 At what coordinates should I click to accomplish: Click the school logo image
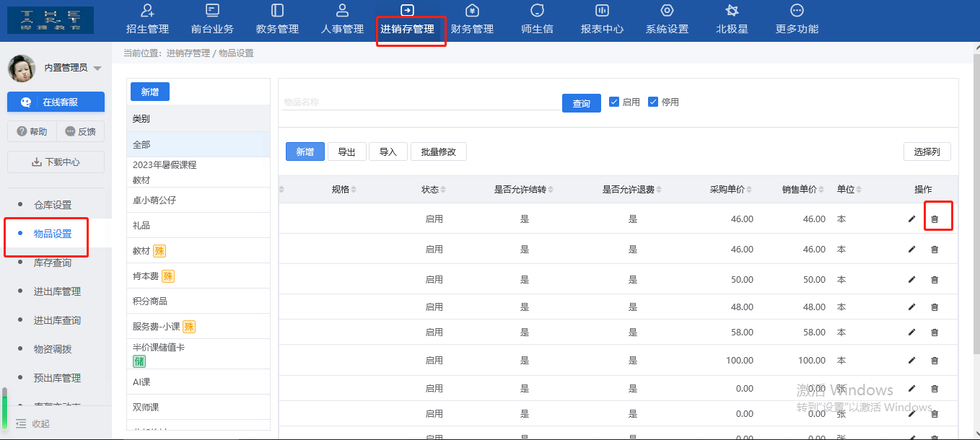(x=51, y=19)
